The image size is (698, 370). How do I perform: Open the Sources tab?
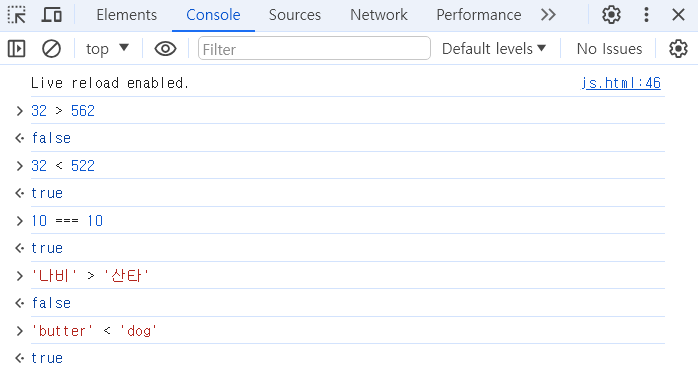pyautogui.click(x=295, y=15)
